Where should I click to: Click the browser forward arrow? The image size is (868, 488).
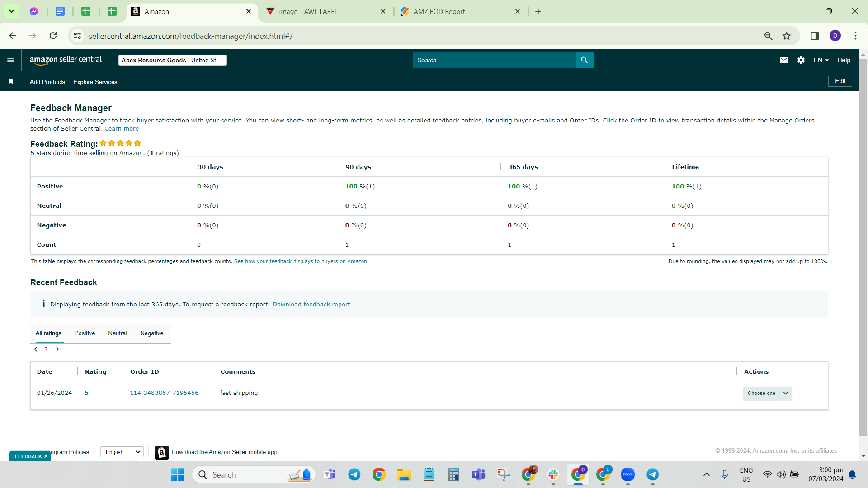[x=33, y=36]
